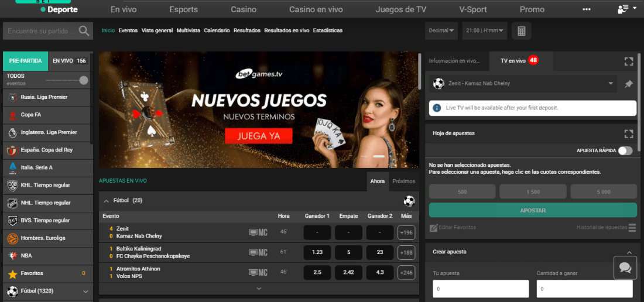Collapse the Crear apuesta panel
This screenshot has width=644, height=302.
click(x=629, y=252)
